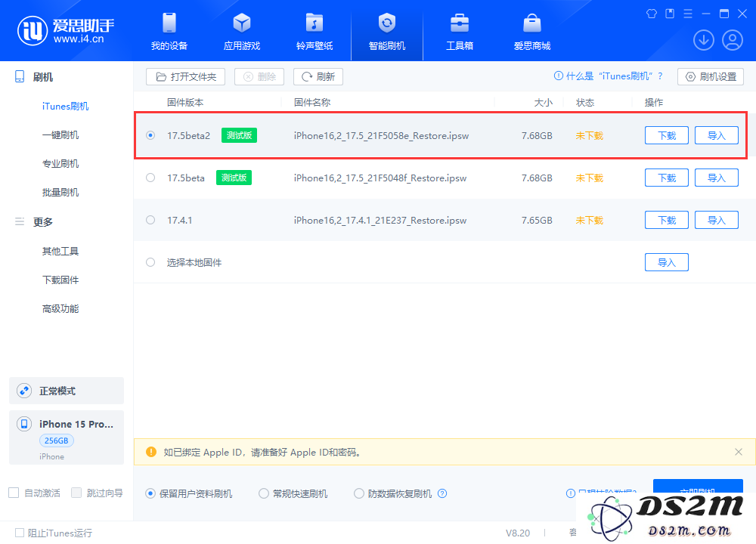The width and height of the screenshot is (756, 544).
Task: Open 高级功能 in the sidebar
Action: (x=60, y=308)
